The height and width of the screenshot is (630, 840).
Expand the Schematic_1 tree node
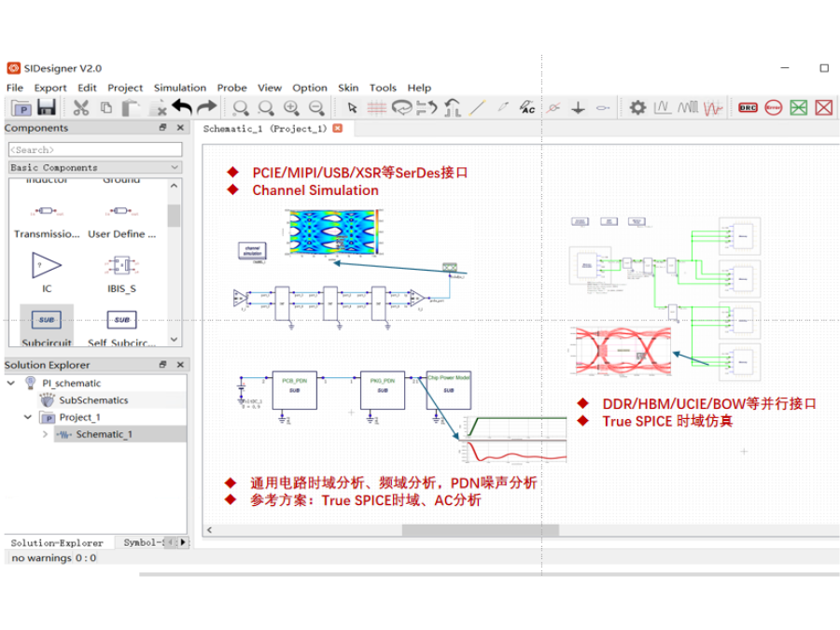click(45, 435)
